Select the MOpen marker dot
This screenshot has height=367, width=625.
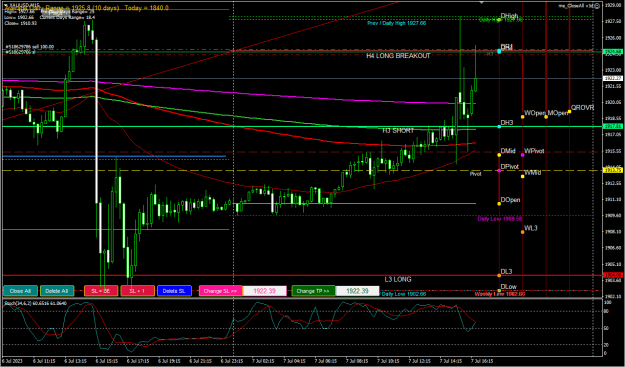pyautogui.click(x=546, y=117)
